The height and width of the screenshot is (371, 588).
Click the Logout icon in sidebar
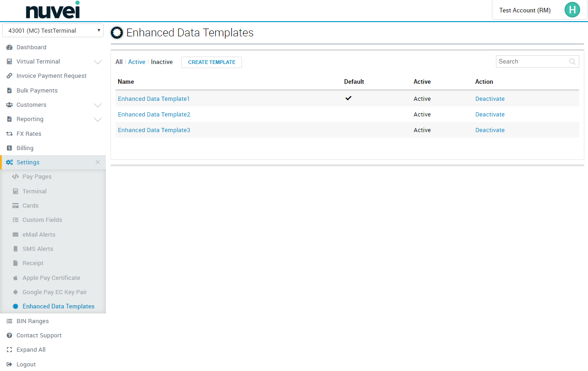pyautogui.click(x=9, y=365)
